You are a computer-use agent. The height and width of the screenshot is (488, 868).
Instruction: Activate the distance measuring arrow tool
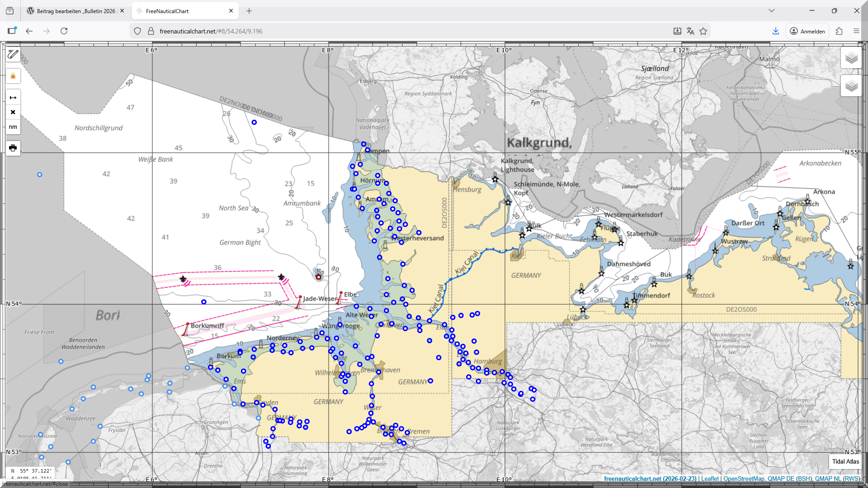pyautogui.click(x=13, y=98)
